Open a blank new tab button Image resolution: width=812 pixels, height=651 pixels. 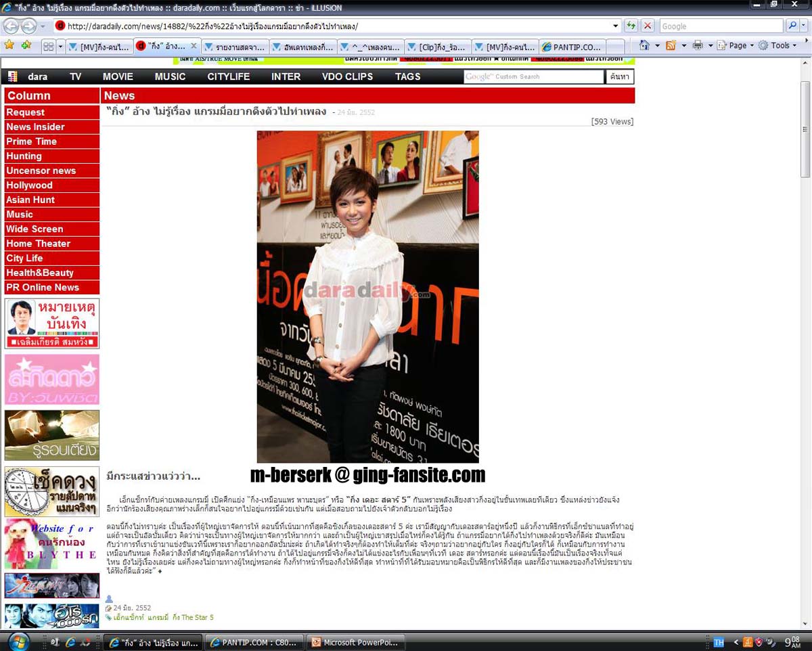coord(615,47)
